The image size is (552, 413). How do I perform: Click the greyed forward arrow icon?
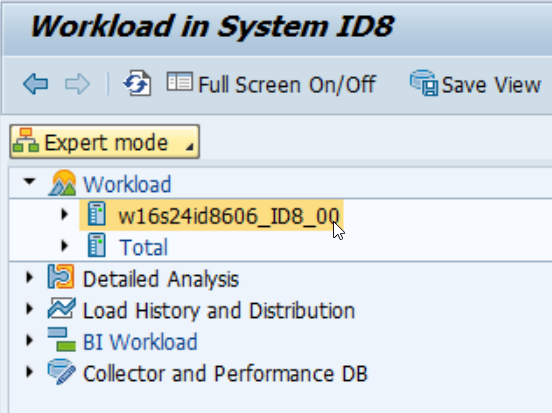77,84
